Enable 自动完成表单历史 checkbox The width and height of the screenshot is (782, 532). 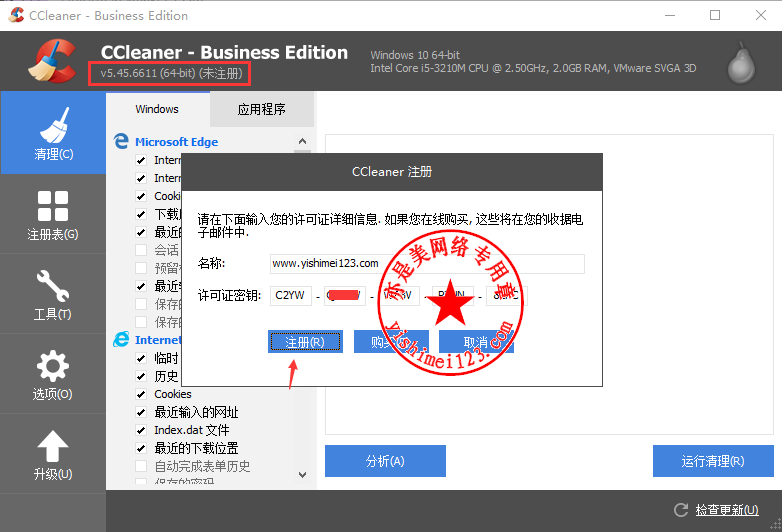pyautogui.click(x=141, y=466)
